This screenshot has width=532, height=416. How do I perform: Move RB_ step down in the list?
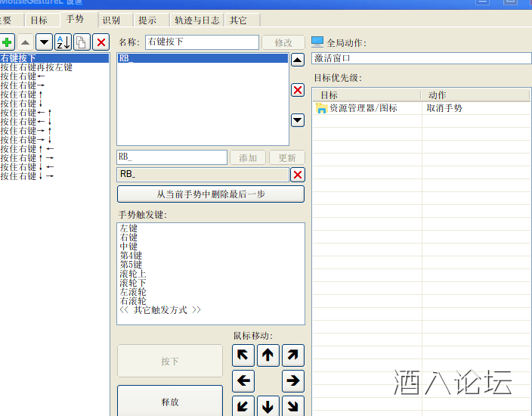click(x=298, y=120)
